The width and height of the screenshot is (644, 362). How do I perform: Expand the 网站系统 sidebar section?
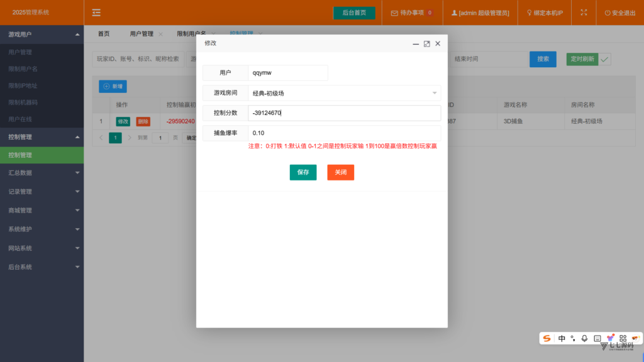[42, 248]
